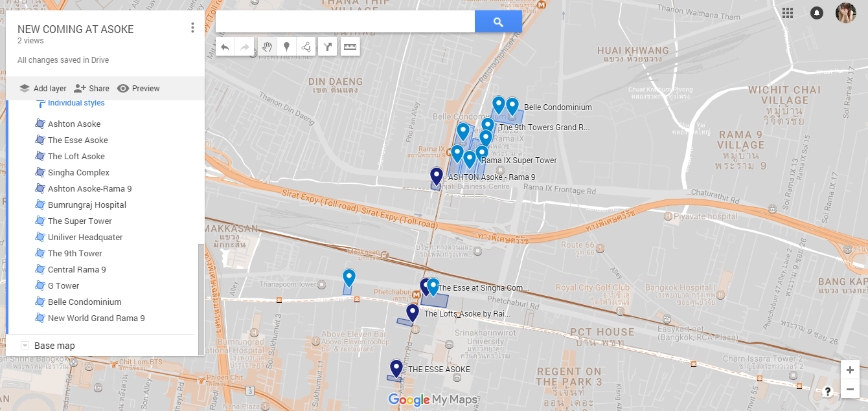The width and height of the screenshot is (868, 411).
Task: Select Belle Condominium in the layer list
Action: [85, 302]
